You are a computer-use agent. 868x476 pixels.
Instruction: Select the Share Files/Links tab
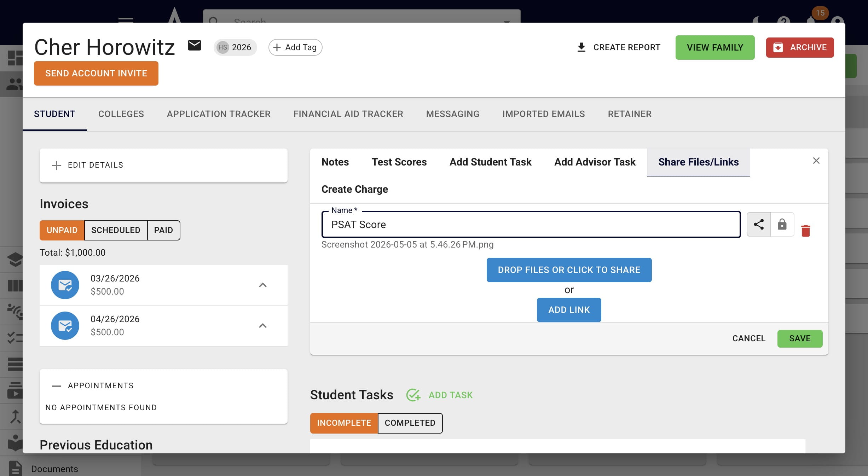(x=698, y=162)
